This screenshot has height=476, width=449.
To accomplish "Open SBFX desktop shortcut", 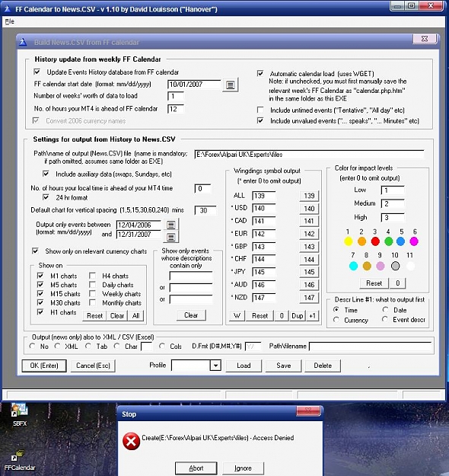I will tap(20, 414).
